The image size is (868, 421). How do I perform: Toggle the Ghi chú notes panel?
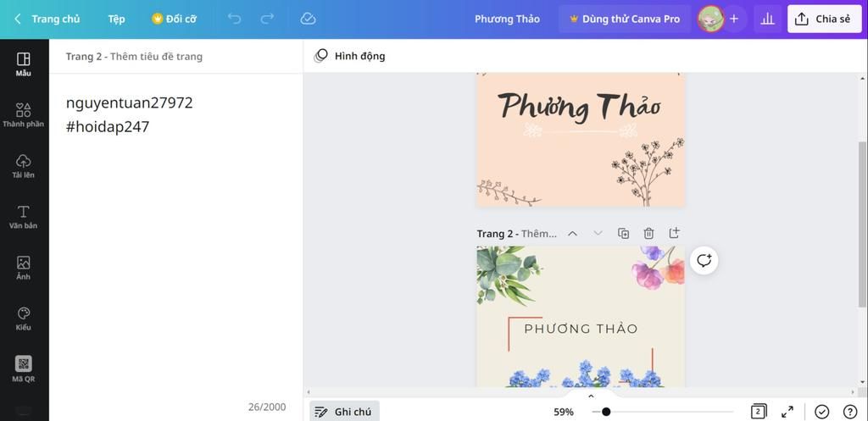tap(344, 412)
